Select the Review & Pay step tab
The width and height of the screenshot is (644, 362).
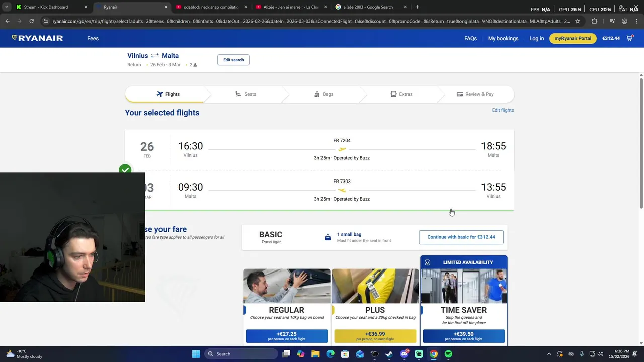tap(475, 94)
